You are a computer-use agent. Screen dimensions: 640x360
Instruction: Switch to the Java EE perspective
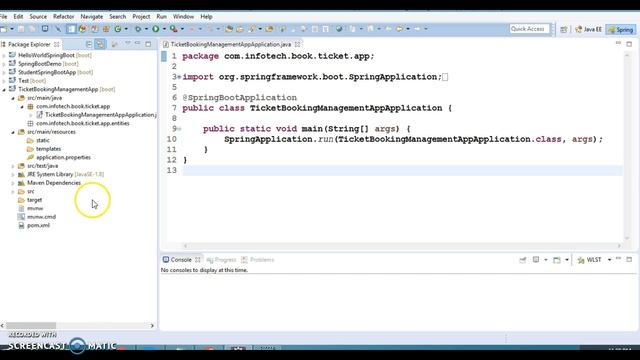tap(588, 29)
